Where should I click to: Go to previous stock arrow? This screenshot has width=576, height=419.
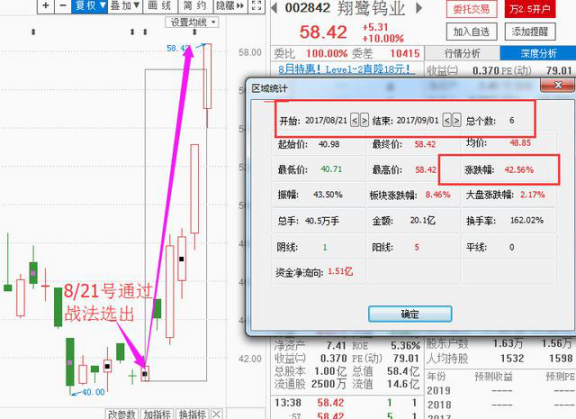(x=274, y=8)
